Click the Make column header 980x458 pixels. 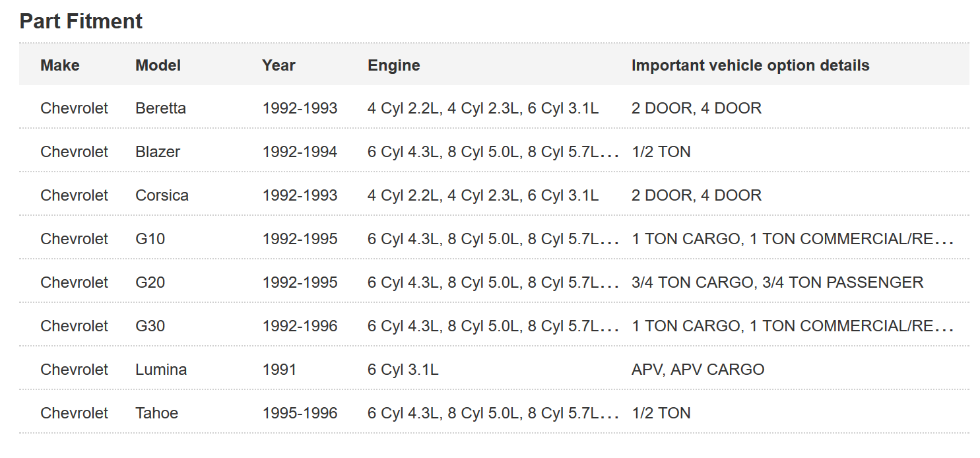pyautogui.click(x=59, y=65)
